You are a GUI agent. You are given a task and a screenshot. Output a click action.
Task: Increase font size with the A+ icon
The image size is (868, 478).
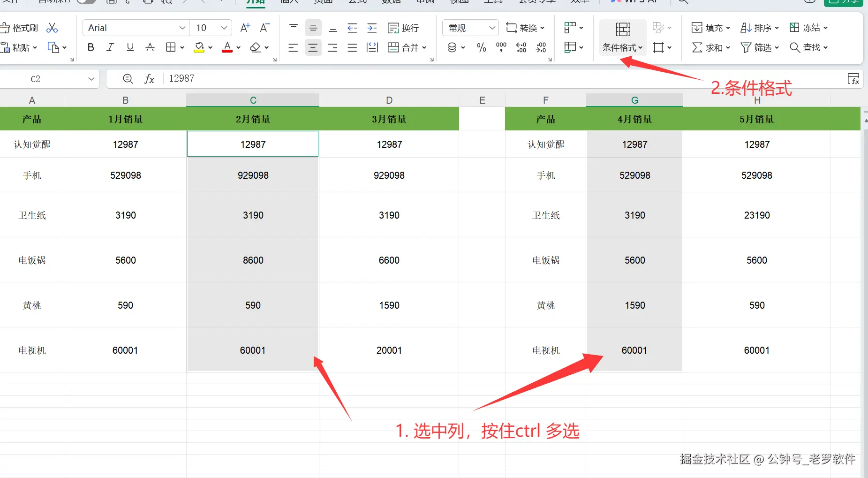click(245, 28)
